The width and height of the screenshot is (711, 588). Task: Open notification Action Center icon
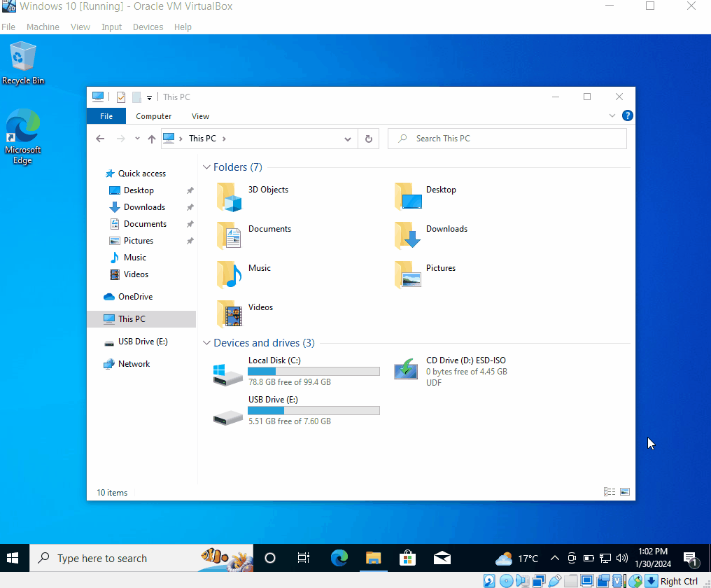pyautogui.click(x=691, y=559)
